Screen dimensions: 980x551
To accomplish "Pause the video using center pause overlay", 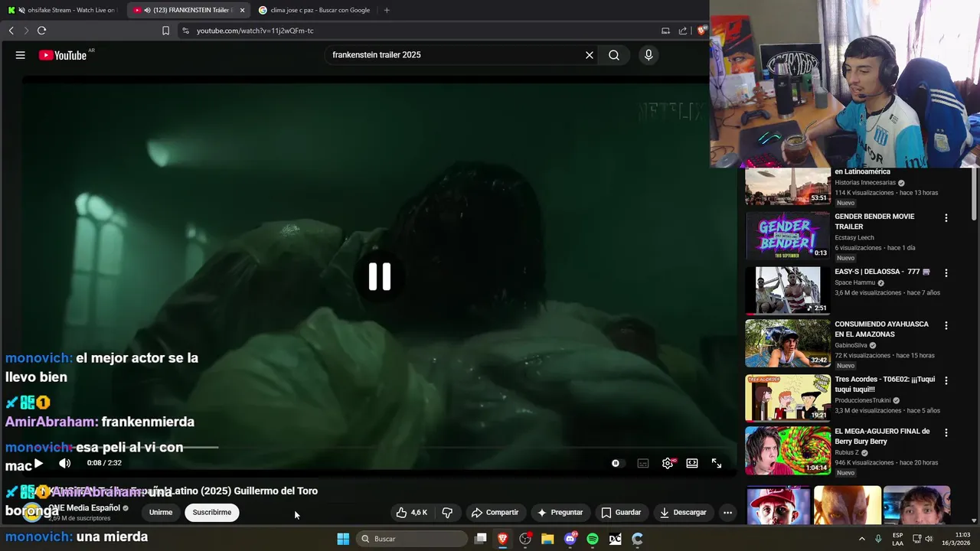I will tap(380, 276).
